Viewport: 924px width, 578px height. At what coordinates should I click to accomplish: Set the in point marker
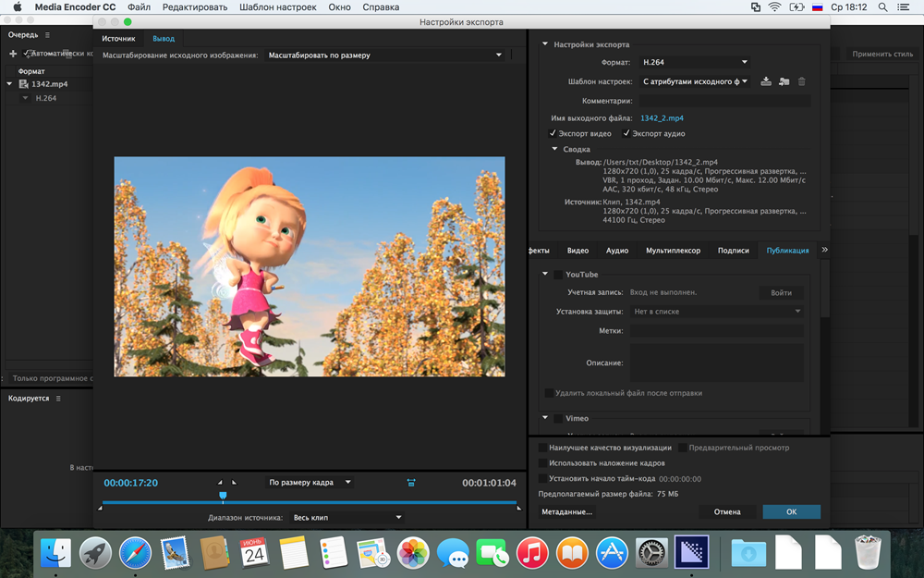click(220, 483)
